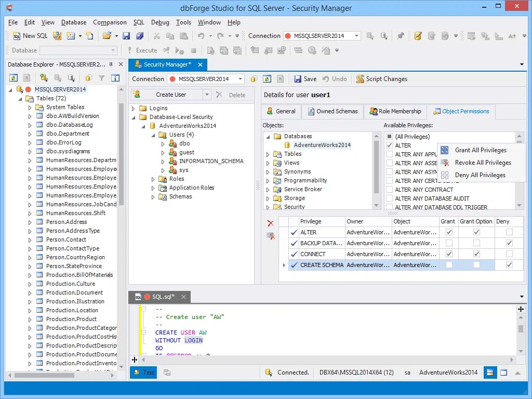Click the Database Explorer horizontal scrollbar
This screenshot has height=399, width=532.
[x=44, y=375]
